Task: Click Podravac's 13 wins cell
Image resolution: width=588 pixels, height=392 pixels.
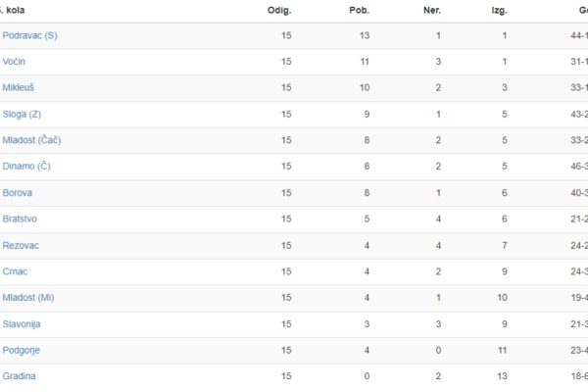Action: [x=365, y=35]
